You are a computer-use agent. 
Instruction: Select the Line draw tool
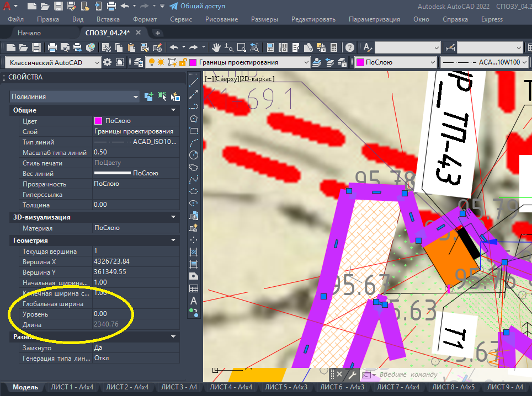tap(193, 82)
